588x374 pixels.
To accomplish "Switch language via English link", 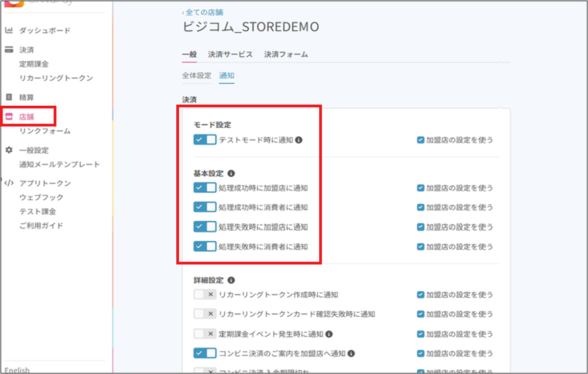I will (x=17, y=370).
